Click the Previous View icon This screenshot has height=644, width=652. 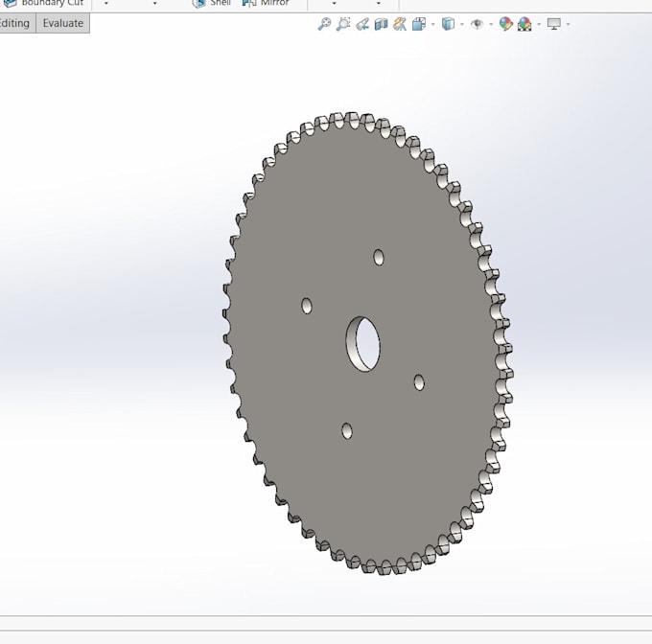[x=362, y=24]
